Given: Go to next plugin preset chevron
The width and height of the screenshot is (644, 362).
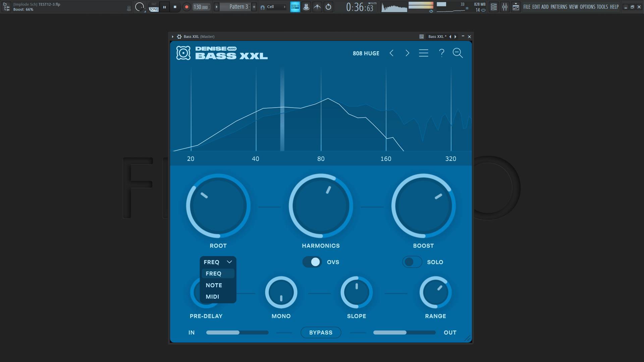Looking at the screenshot, I should coord(407,53).
